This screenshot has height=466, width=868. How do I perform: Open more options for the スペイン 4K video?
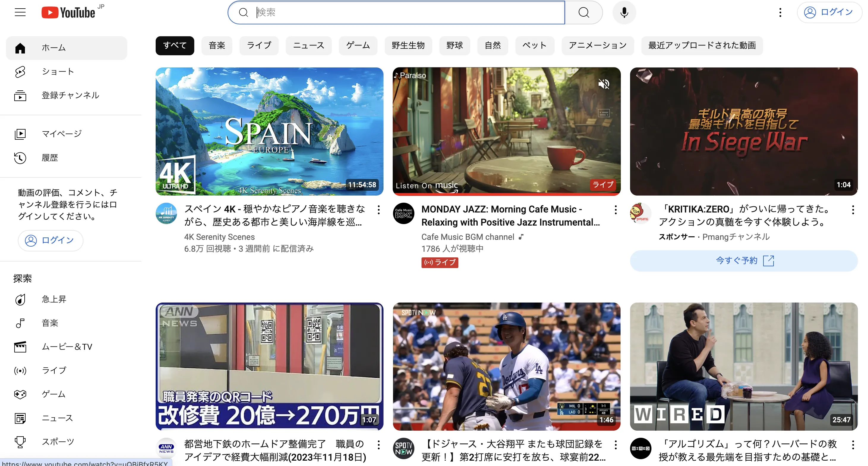tap(379, 210)
